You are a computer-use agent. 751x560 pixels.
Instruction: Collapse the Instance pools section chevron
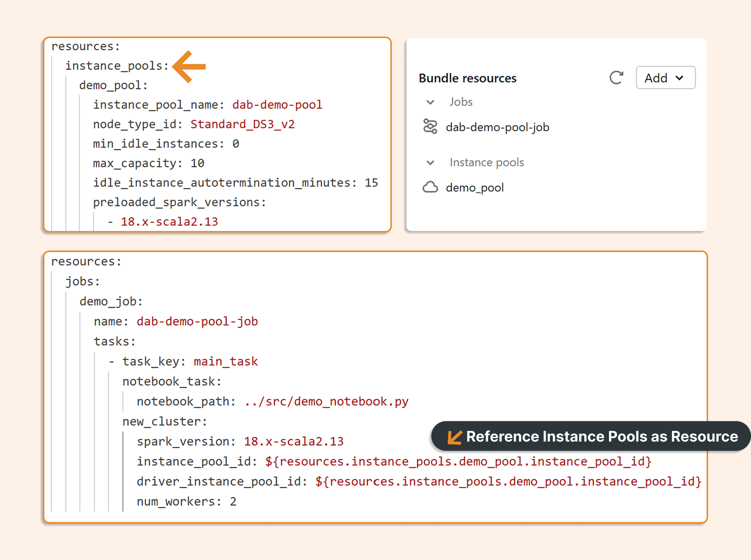click(x=430, y=163)
